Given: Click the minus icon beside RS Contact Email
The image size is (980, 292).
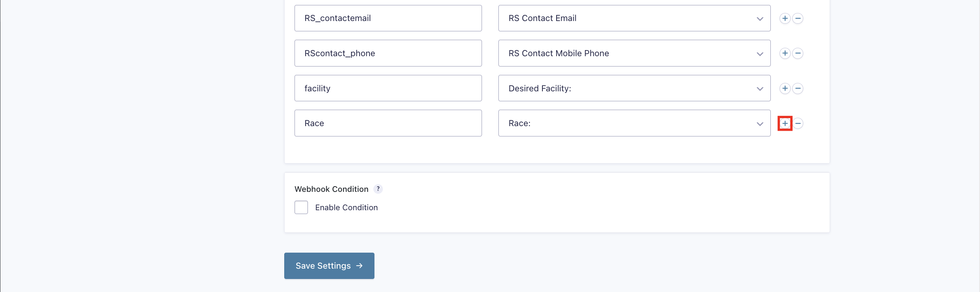Looking at the screenshot, I should (x=798, y=18).
